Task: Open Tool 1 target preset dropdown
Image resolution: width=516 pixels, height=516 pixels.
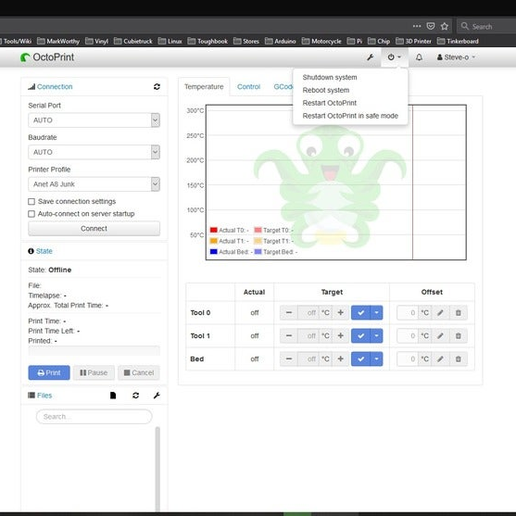Action: click(x=377, y=336)
